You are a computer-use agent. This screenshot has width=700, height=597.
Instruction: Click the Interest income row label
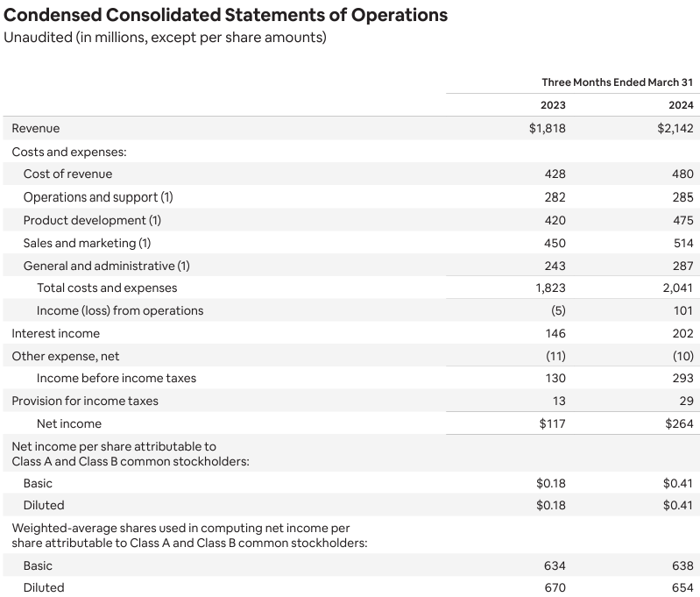[56, 333]
